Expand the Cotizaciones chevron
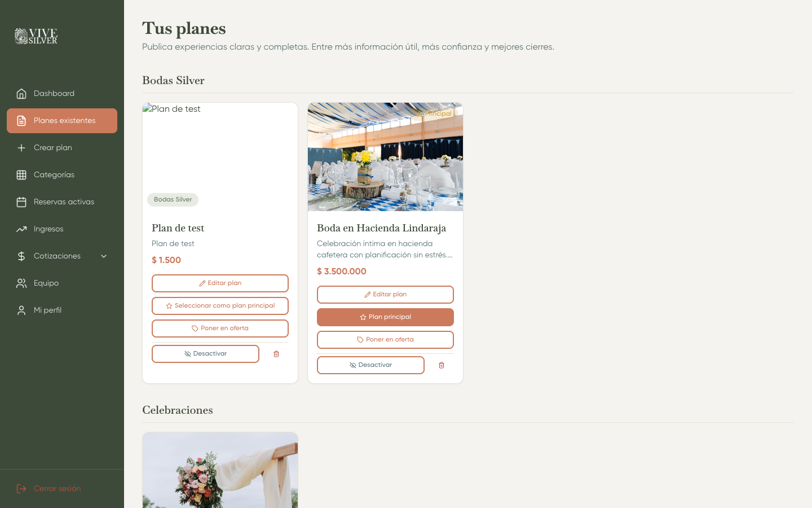The image size is (812, 508). [104, 256]
